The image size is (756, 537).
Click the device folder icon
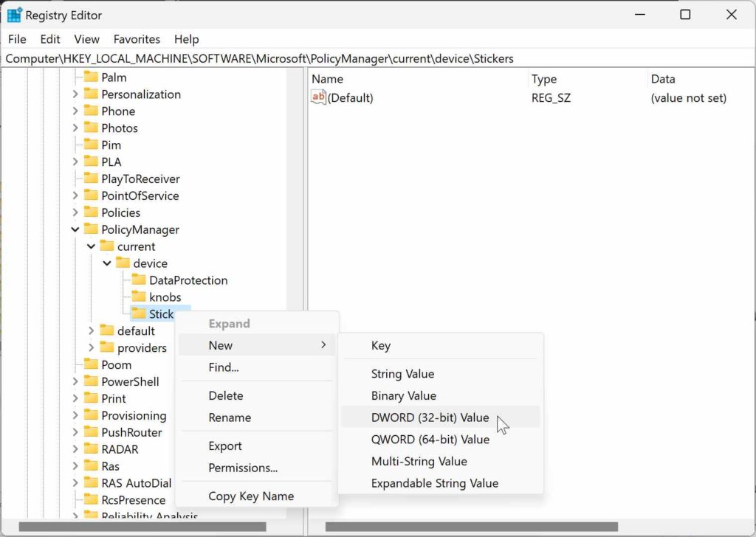pos(123,263)
